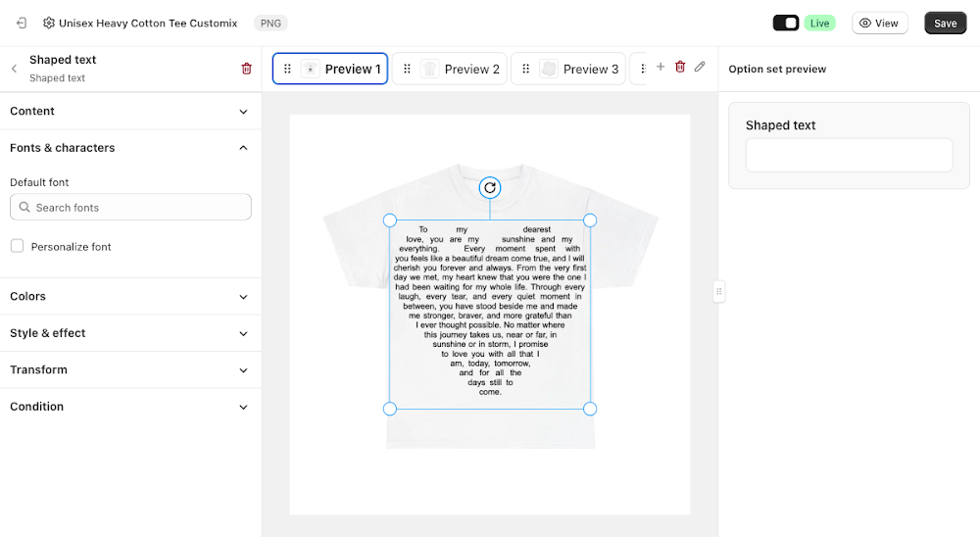Click the rotate handle above the text
Image resolution: width=980 pixels, height=537 pixels.
coord(490,187)
